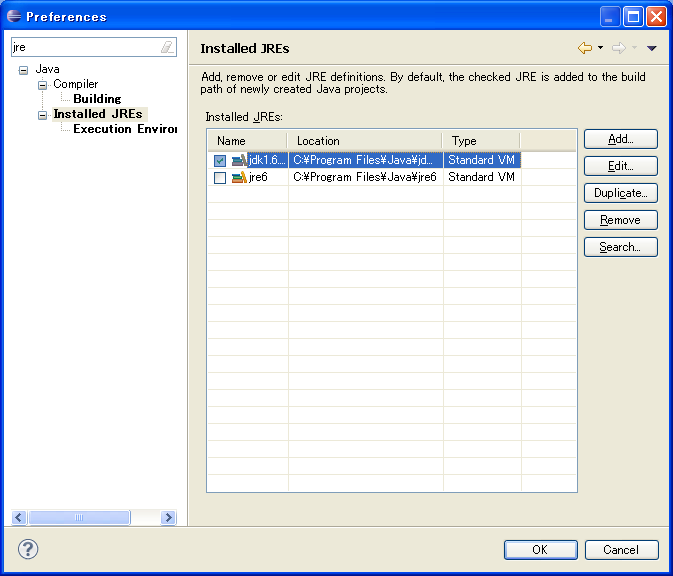
Task: Collapse the Compiler tree node
Action: coord(42,85)
